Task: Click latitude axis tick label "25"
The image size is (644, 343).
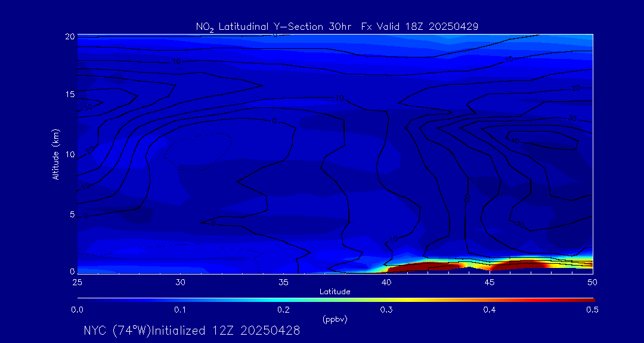Action: [77, 282]
